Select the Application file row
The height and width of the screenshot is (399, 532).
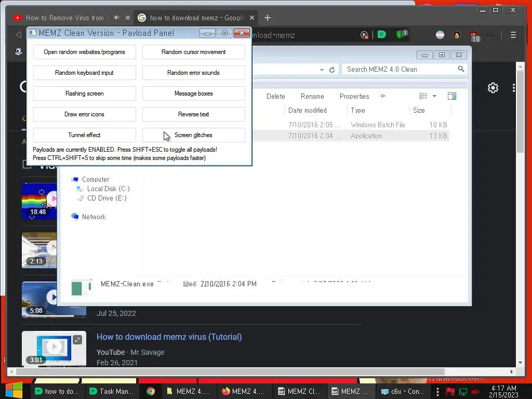[x=351, y=136]
